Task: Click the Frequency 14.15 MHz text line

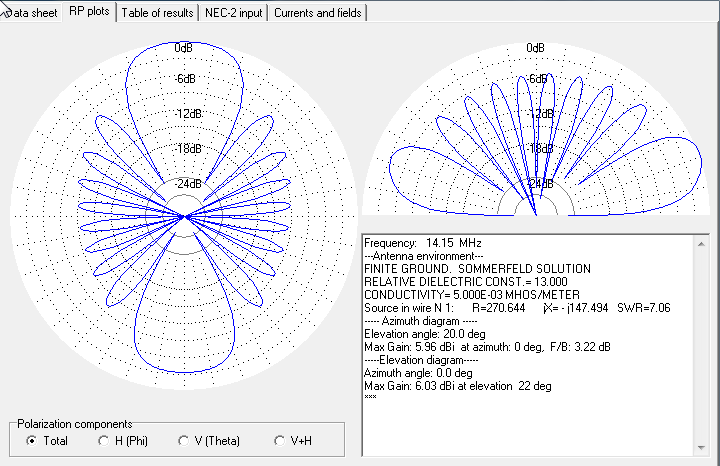Action: pos(419,243)
